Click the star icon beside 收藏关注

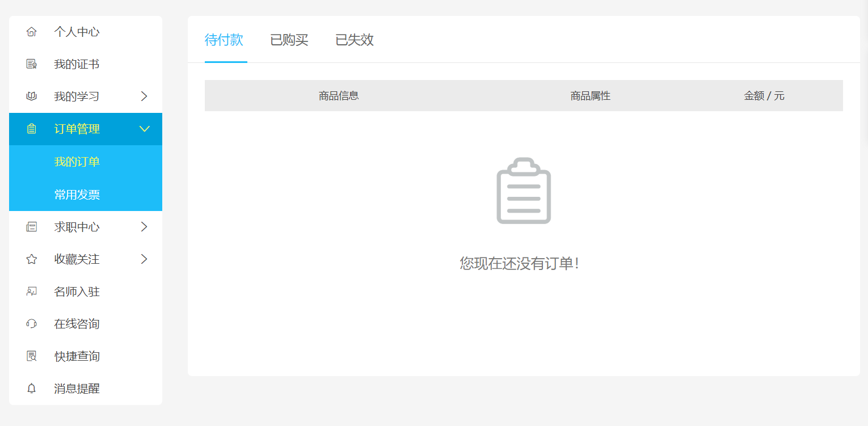[32, 259]
